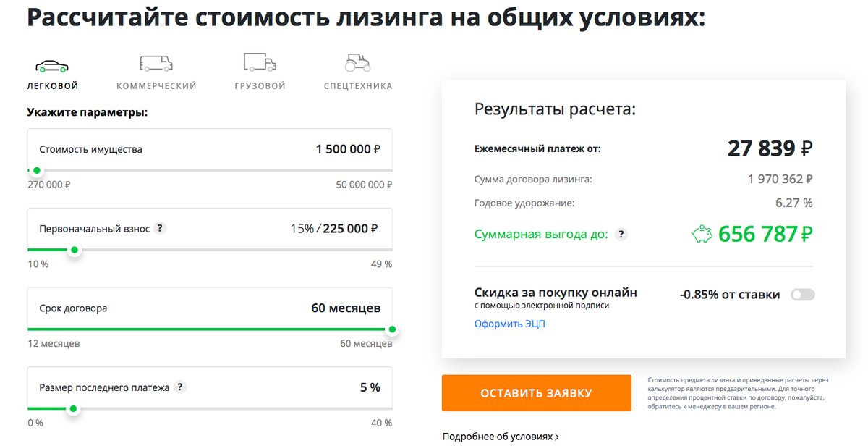Toggle the online purchase discount switch
This screenshot has width=868, height=446.
pyautogui.click(x=803, y=295)
